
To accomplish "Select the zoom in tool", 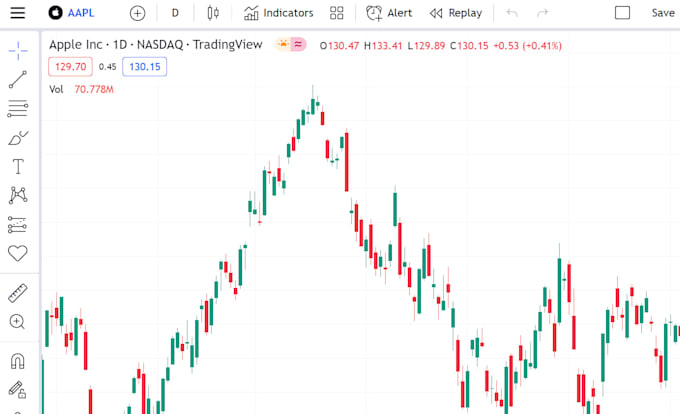I will (x=17, y=322).
